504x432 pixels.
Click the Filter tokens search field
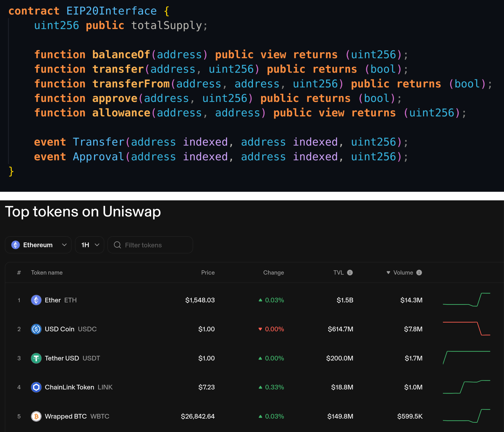150,245
